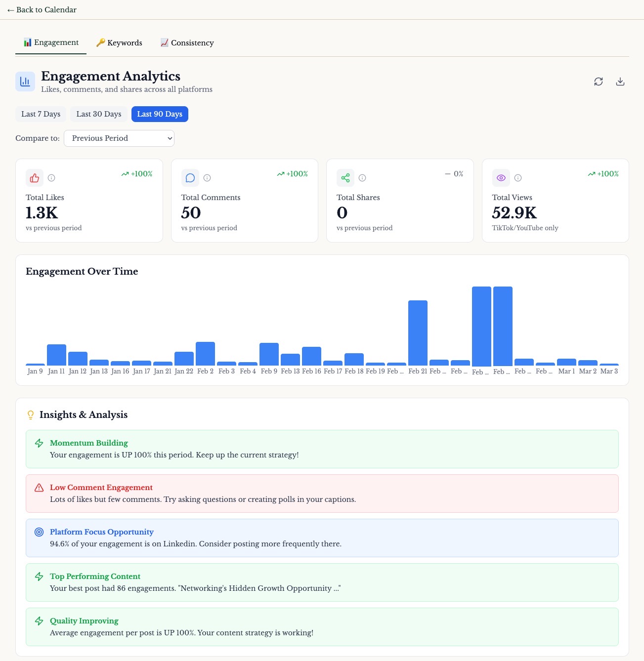
Task: Click the Back to Calendar link
Action: (x=42, y=9)
